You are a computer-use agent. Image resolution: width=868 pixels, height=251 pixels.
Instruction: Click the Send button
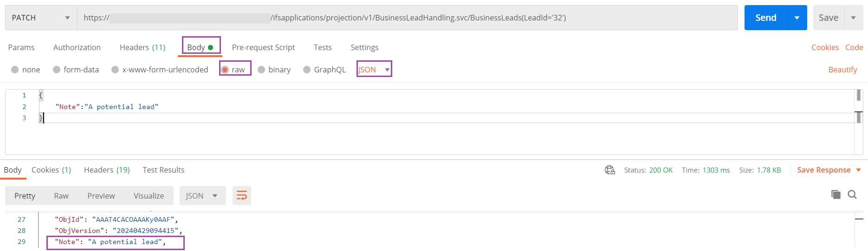point(766,18)
